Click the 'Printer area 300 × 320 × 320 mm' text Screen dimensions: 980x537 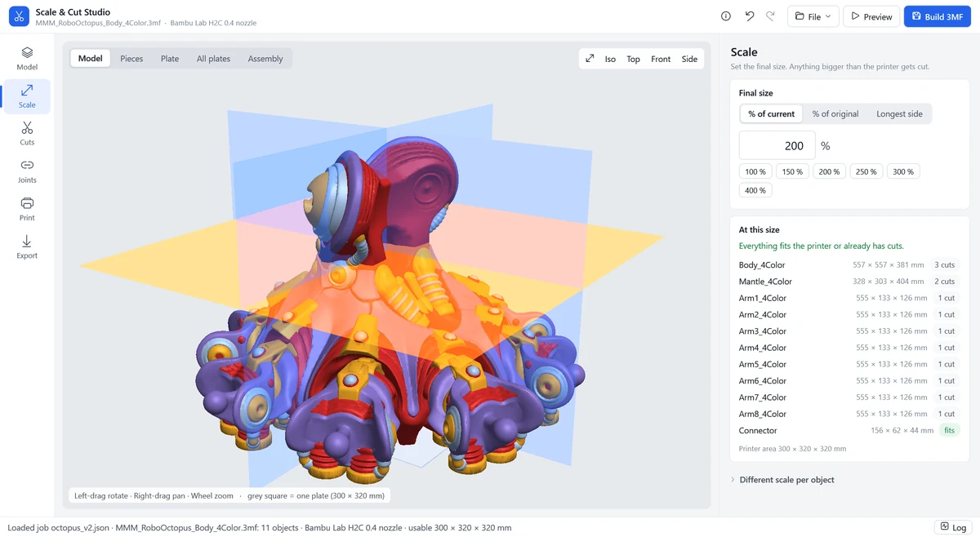pos(792,449)
